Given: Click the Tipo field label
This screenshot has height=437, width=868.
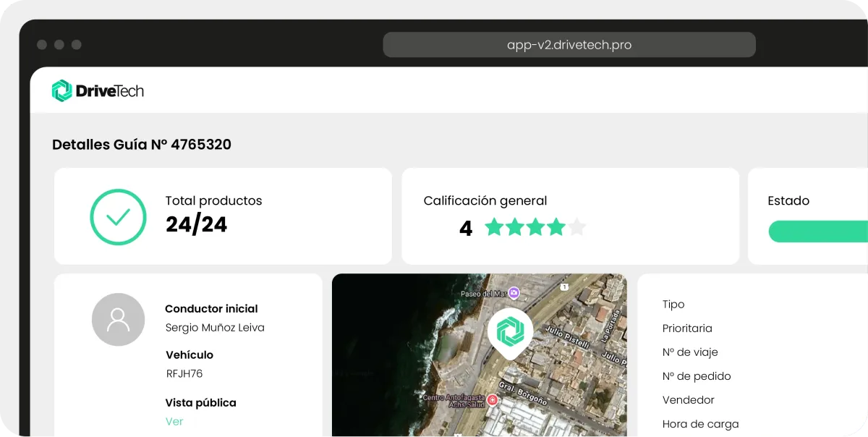Looking at the screenshot, I should [x=673, y=305].
